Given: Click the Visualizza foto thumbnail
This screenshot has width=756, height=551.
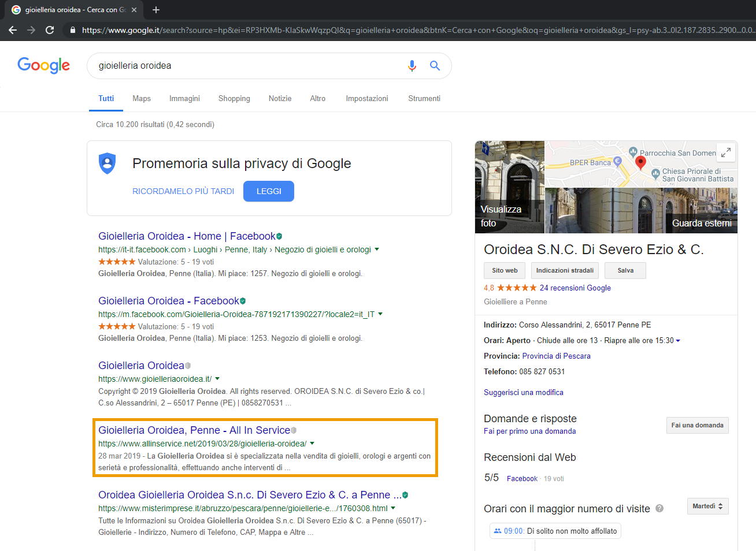Looking at the screenshot, I should (x=509, y=187).
